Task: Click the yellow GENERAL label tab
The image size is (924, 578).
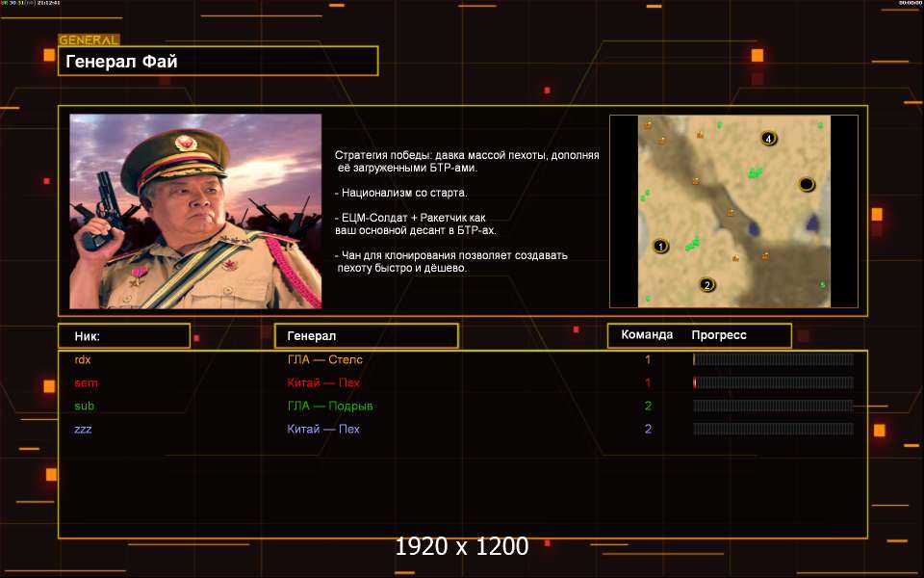Action: point(89,40)
